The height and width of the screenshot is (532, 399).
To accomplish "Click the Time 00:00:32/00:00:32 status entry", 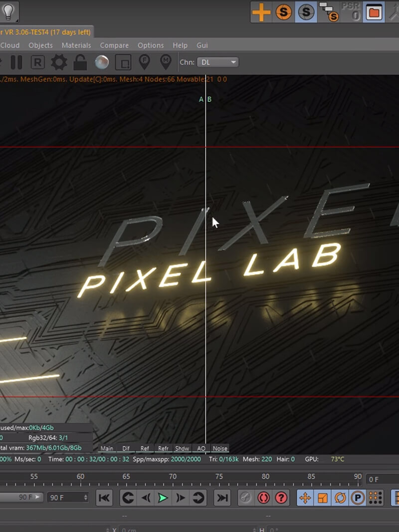I will (x=88, y=459).
